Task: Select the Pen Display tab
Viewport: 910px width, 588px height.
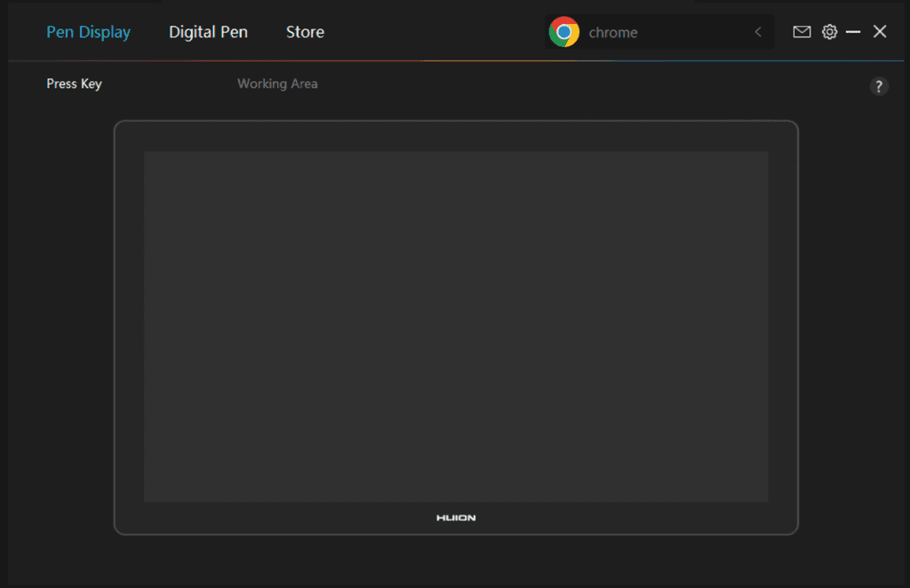Action: pyautogui.click(x=88, y=31)
